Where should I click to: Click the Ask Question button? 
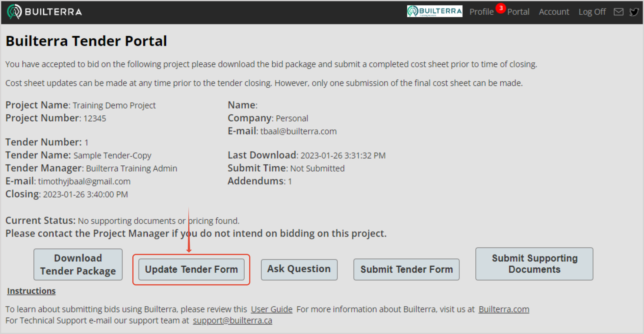(299, 269)
